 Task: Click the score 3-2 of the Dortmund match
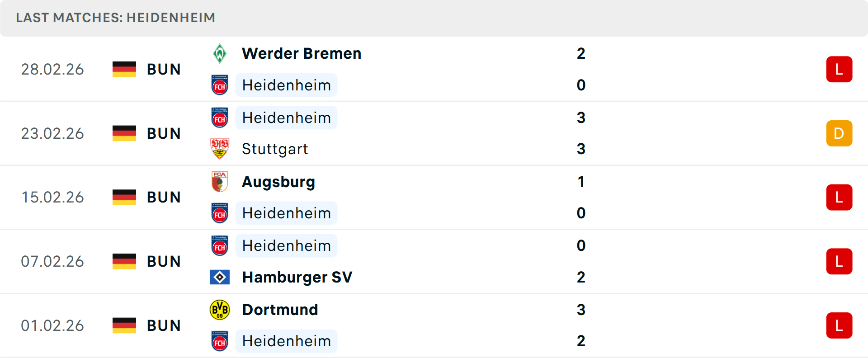coord(581,325)
